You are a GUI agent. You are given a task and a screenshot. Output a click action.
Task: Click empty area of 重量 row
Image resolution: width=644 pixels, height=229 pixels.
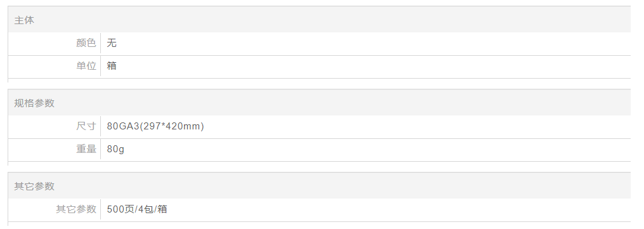coord(370,149)
